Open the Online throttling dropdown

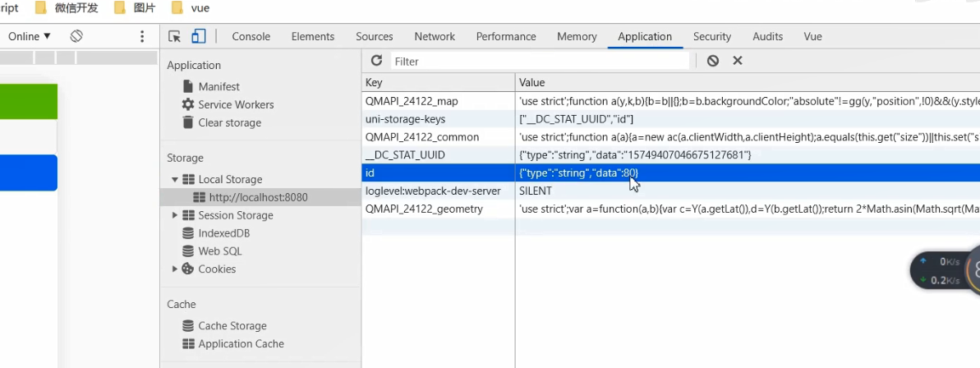(30, 36)
